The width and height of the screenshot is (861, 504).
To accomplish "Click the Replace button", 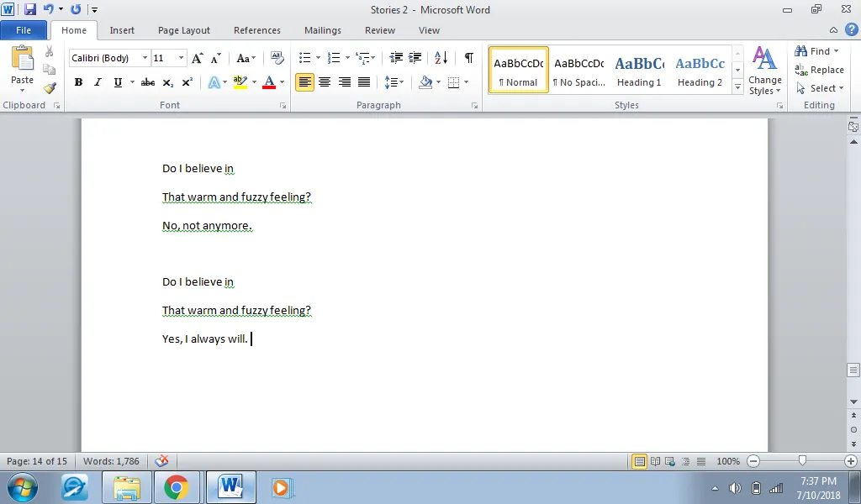I will tap(819, 70).
